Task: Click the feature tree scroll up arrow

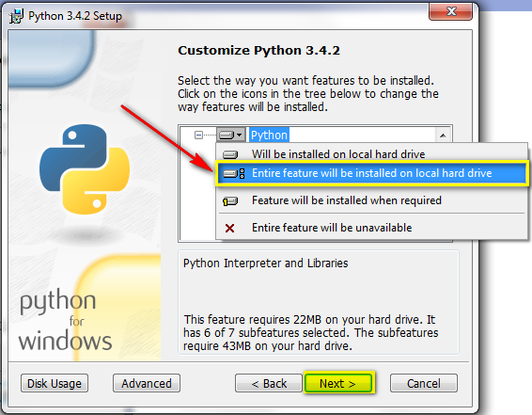Action: 443,136
